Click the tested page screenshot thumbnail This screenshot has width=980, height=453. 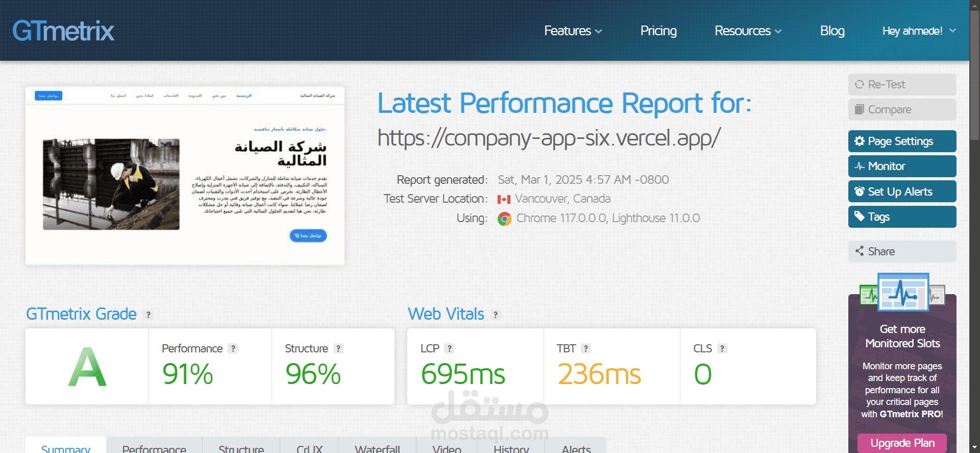(x=185, y=176)
